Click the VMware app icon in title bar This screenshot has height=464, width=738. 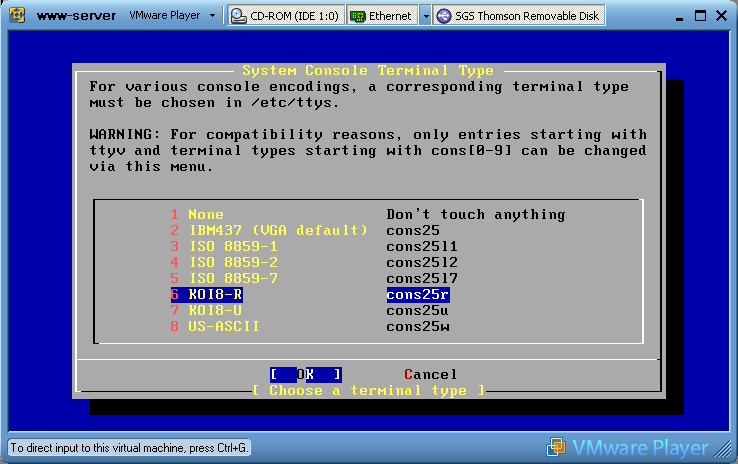tap(17, 15)
